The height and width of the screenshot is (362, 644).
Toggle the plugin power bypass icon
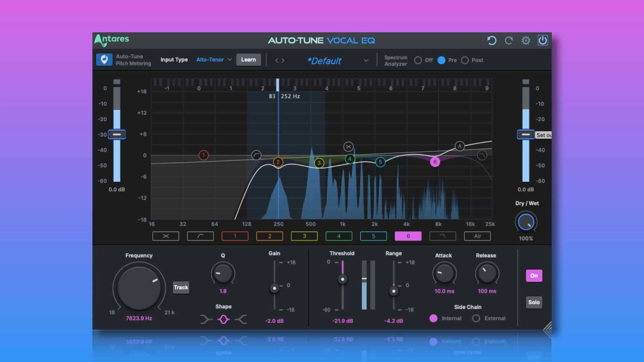pyautogui.click(x=543, y=40)
